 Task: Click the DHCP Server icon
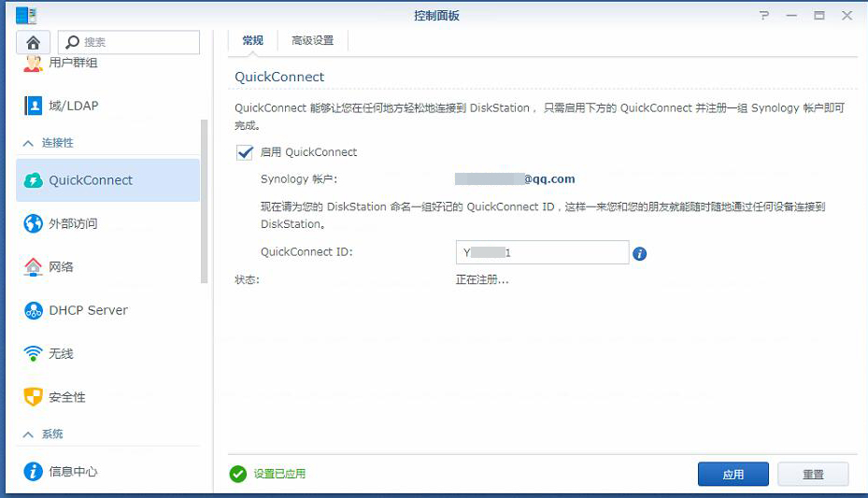[34, 310]
